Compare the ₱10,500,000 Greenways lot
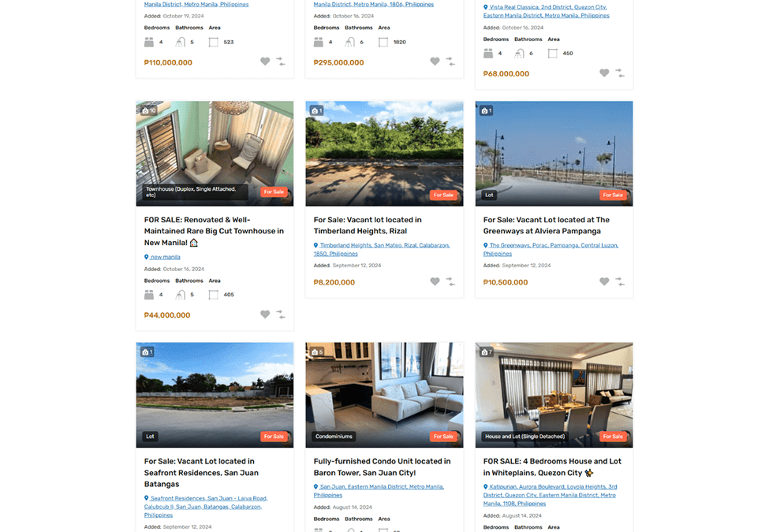The height and width of the screenshot is (532, 769). (x=620, y=281)
